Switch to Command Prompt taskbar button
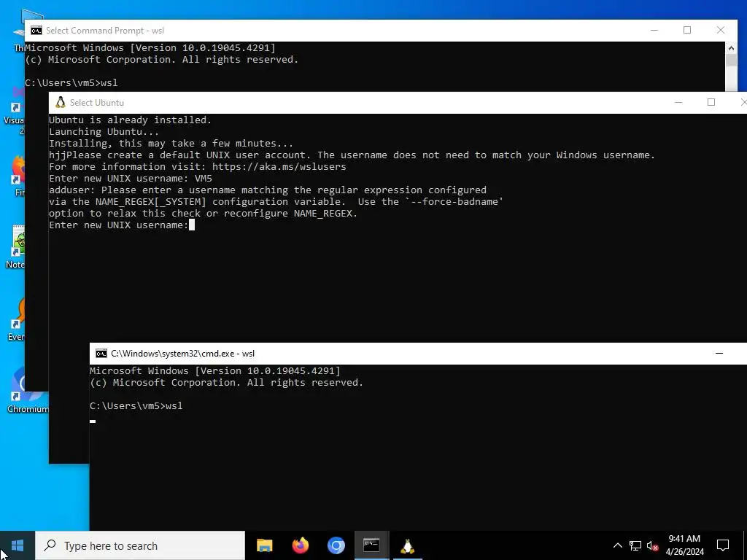Screen dimensions: 747x560 click(x=371, y=545)
